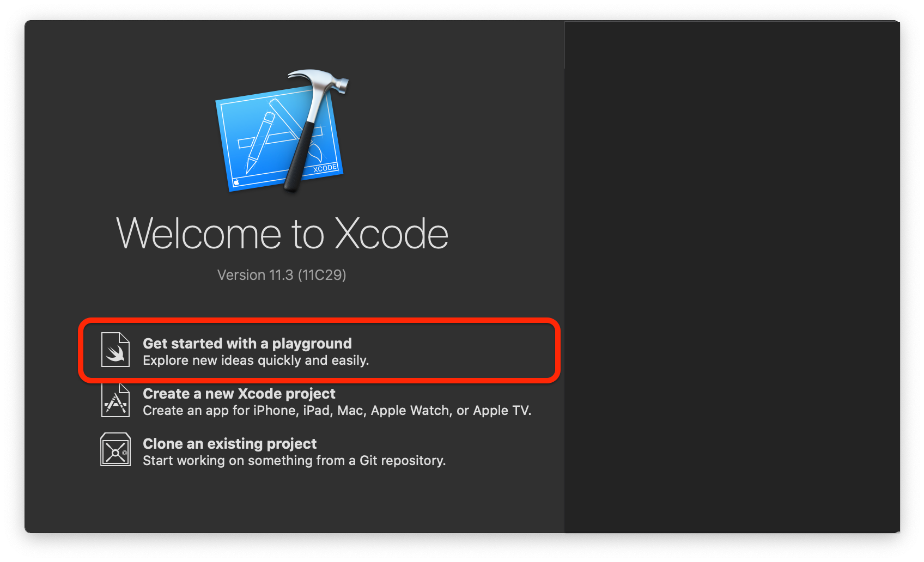924x562 pixels.
Task: Select Get started with a playground
Action: pos(319,351)
